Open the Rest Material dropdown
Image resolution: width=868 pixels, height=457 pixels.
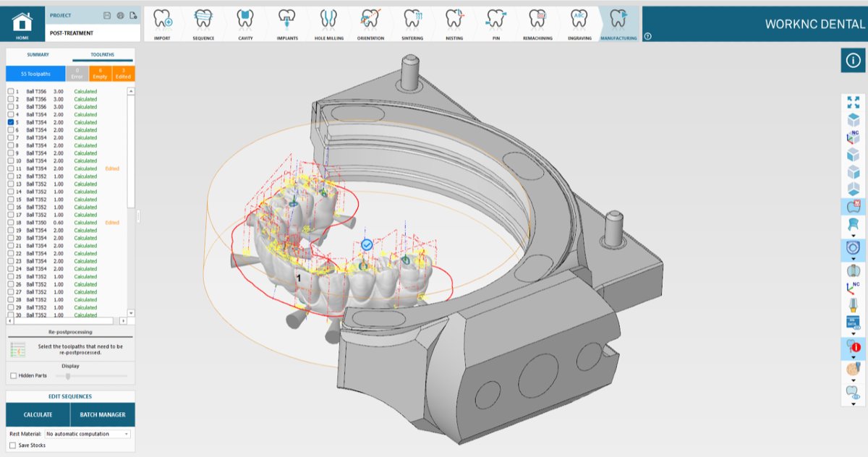(88, 434)
